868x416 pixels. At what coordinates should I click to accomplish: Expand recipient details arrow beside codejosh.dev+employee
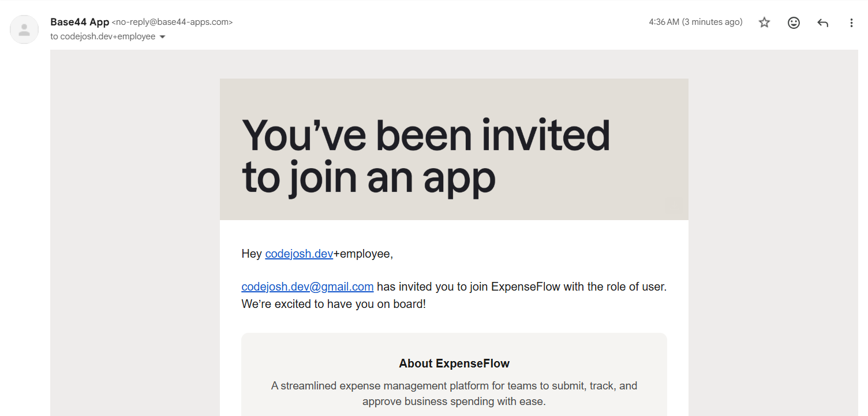(x=162, y=36)
